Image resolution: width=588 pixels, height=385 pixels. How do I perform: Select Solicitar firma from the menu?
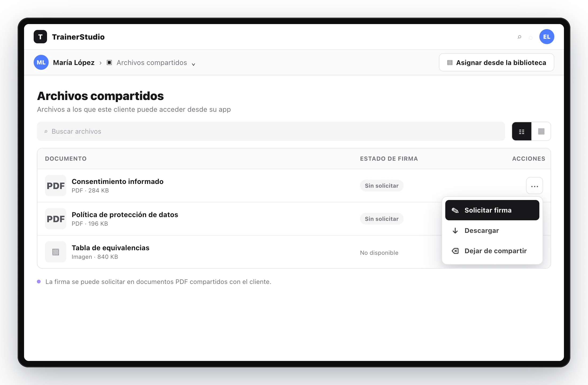click(492, 210)
